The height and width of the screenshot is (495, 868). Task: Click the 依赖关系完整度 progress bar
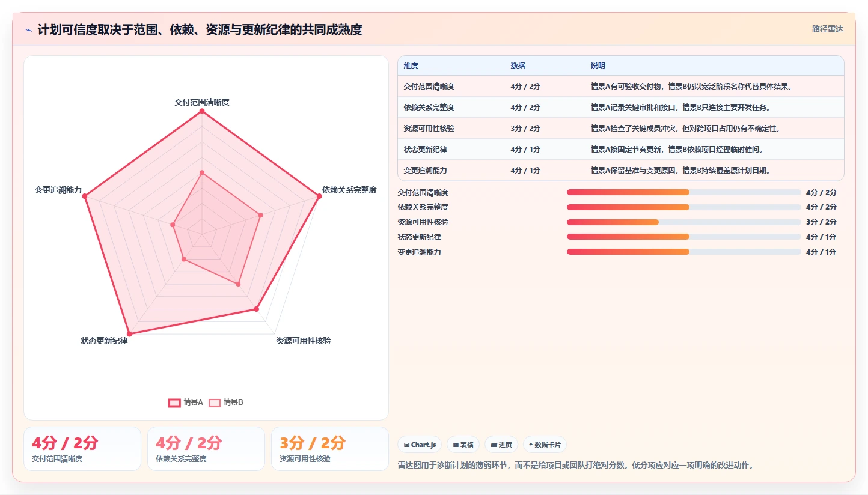point(683,207)
